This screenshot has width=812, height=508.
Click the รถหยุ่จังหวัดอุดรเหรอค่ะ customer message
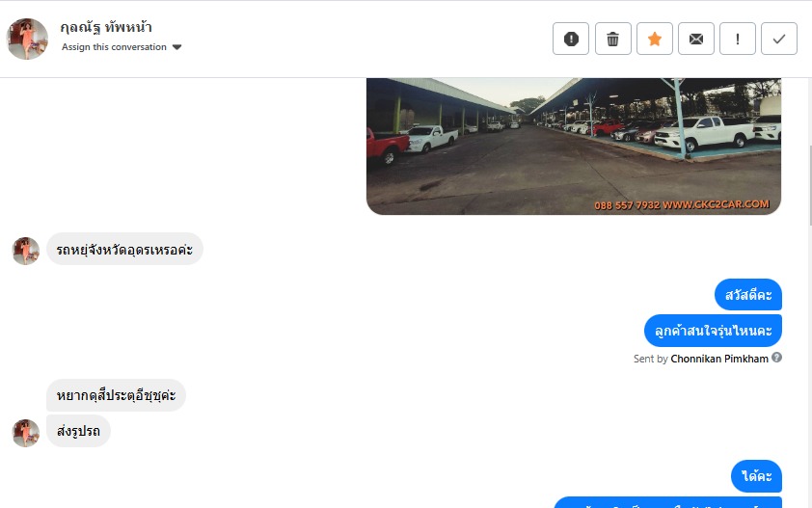124,249
